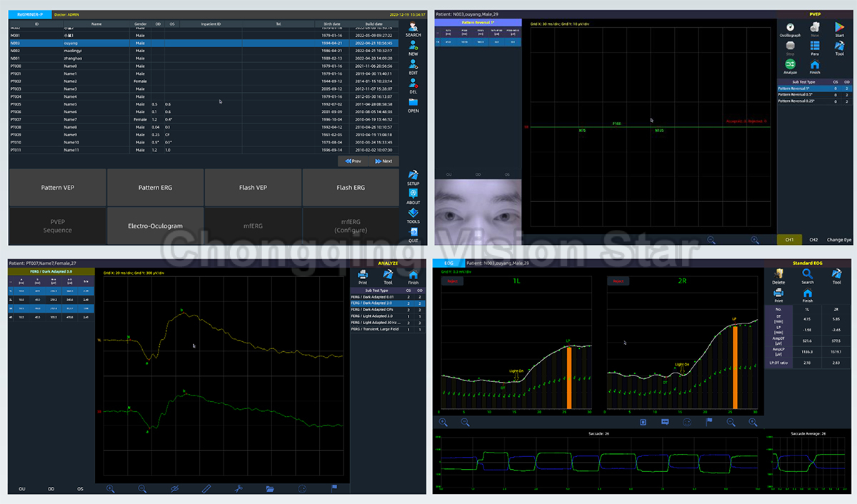Switch to the CH2 channel
The height and width of the screenshot is (504, 857).
[x=813, y=240]
